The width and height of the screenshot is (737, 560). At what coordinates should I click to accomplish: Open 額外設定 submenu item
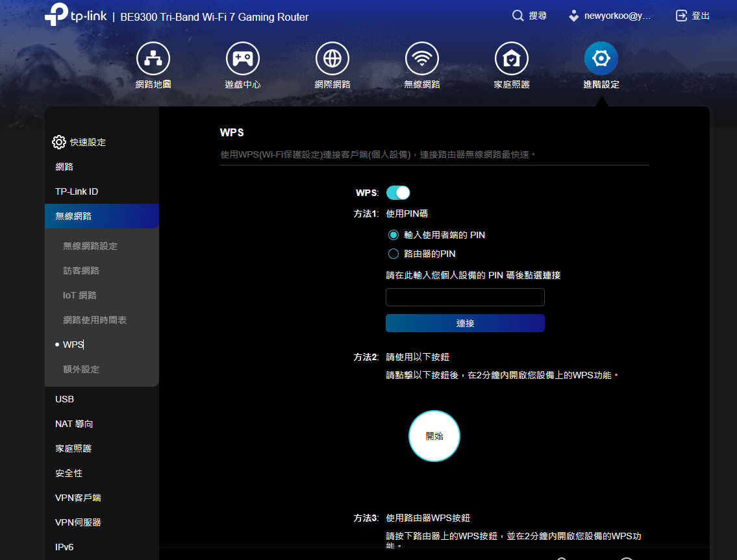pos(81,369)
